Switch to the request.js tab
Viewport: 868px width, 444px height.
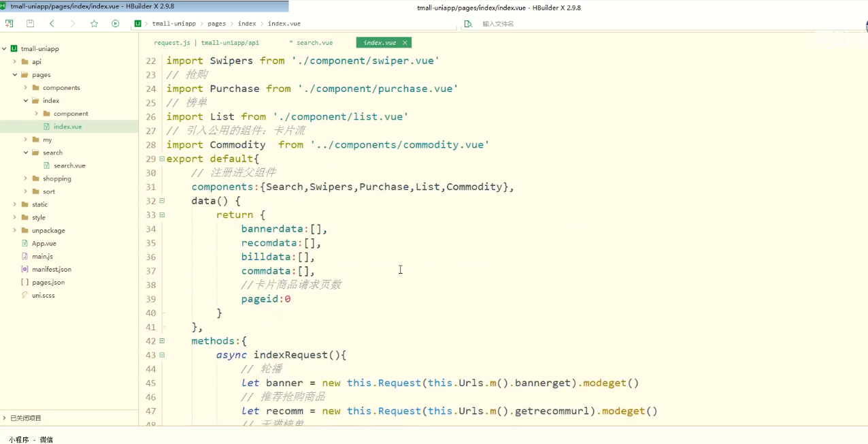207,42
